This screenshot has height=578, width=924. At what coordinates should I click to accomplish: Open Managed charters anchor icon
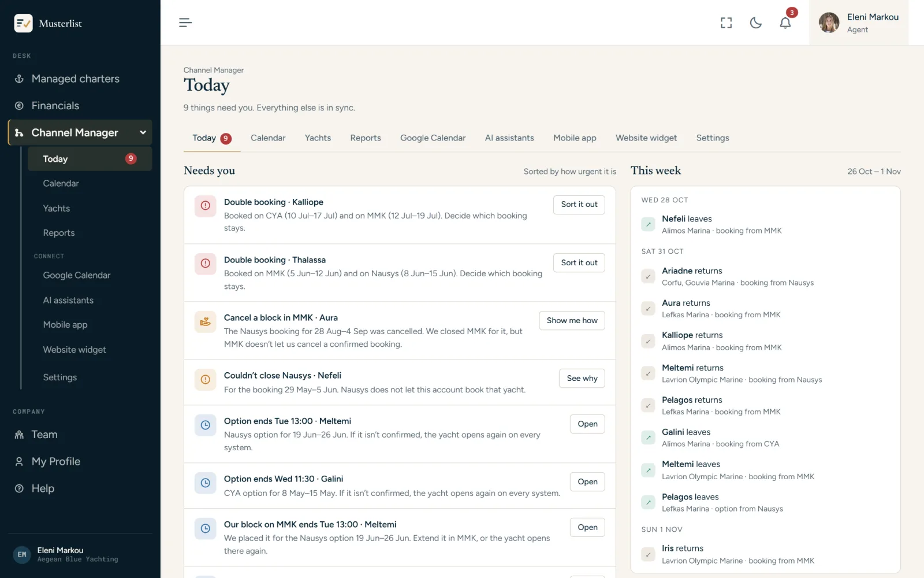click(19, 79)
